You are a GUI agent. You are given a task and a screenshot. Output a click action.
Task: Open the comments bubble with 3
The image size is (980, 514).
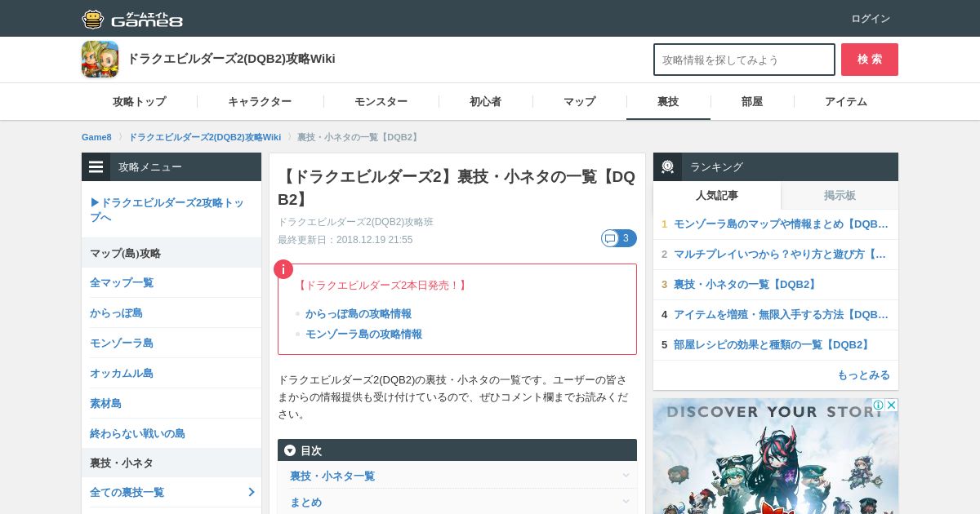pyautogui.click(x=619, y=238)
